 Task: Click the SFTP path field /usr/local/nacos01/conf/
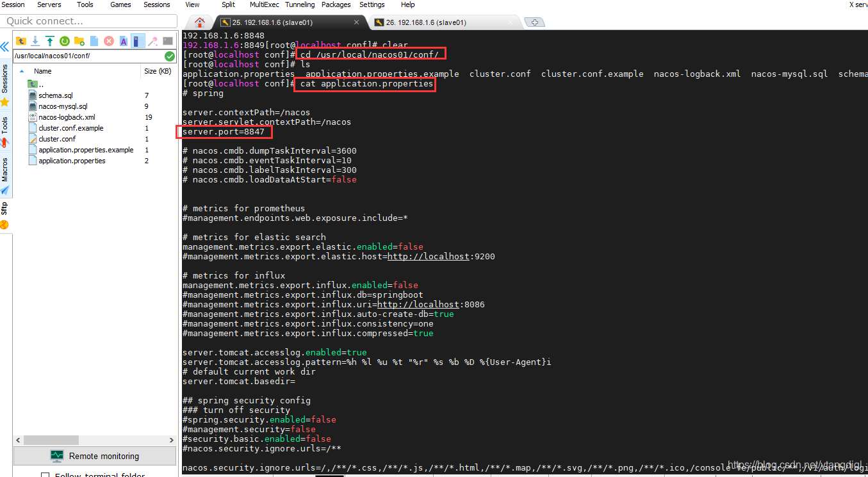coord(88,56)
